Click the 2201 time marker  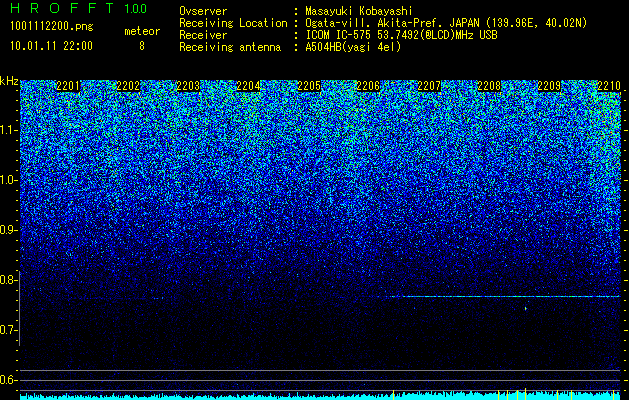pos(68,86)
